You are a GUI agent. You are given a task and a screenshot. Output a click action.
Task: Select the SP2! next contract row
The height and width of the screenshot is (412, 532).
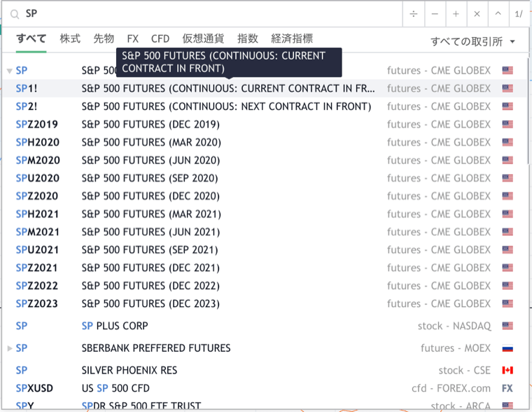(265, 107)
